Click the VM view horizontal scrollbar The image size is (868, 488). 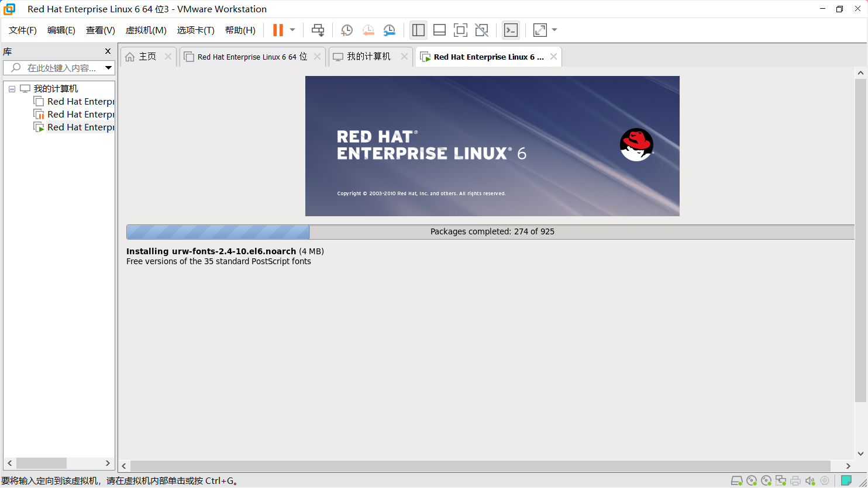(x=480, y=466)
